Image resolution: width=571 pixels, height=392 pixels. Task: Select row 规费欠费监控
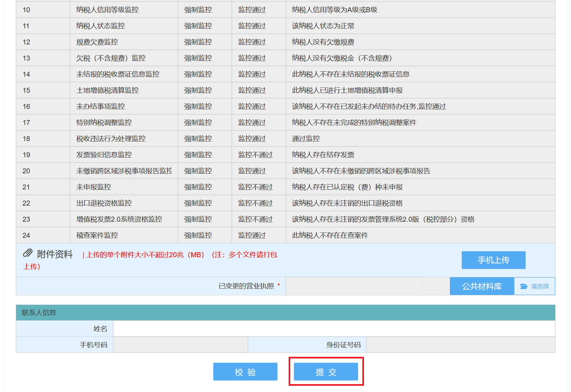(x=286, y=42)
